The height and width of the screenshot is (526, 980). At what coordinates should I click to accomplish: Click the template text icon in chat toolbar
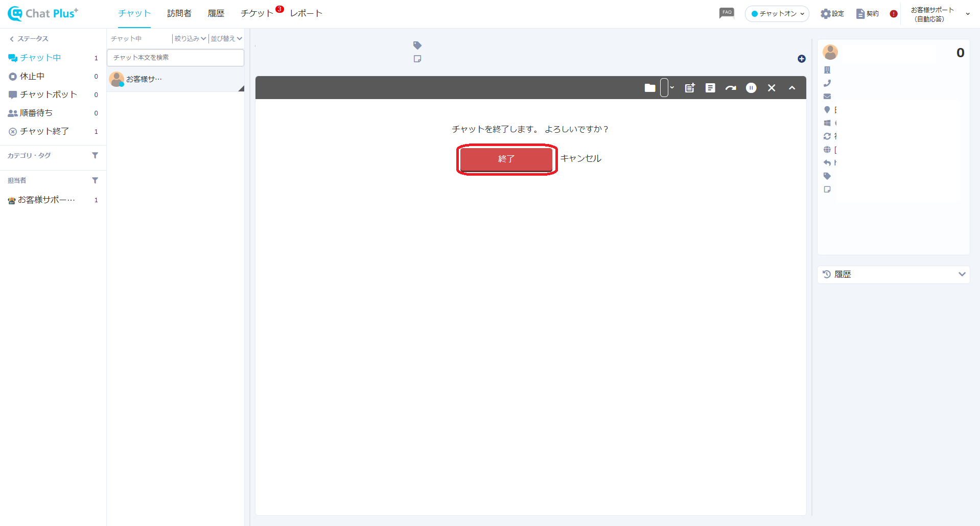(x=710, y=88)
